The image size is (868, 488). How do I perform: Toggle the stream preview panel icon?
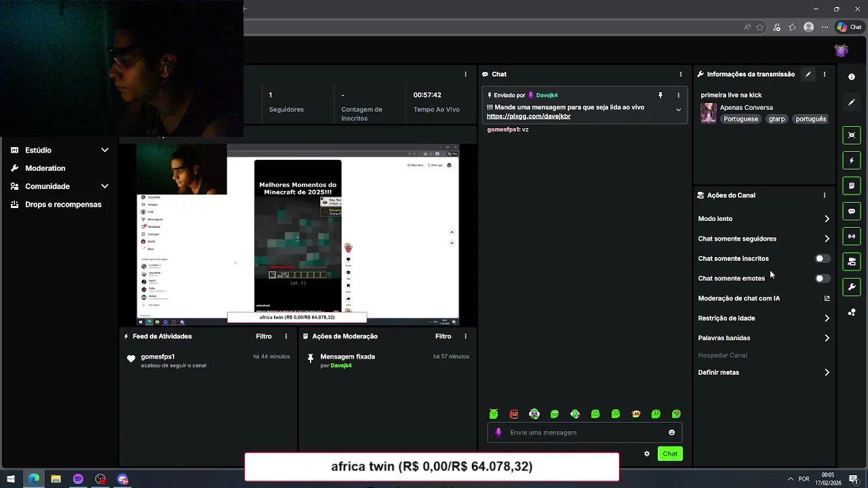(x=852, y=135)
